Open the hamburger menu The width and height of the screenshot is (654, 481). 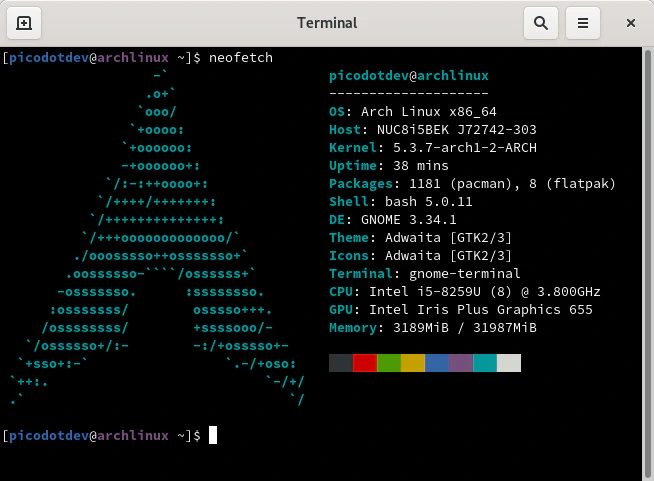tap(585, 22)
